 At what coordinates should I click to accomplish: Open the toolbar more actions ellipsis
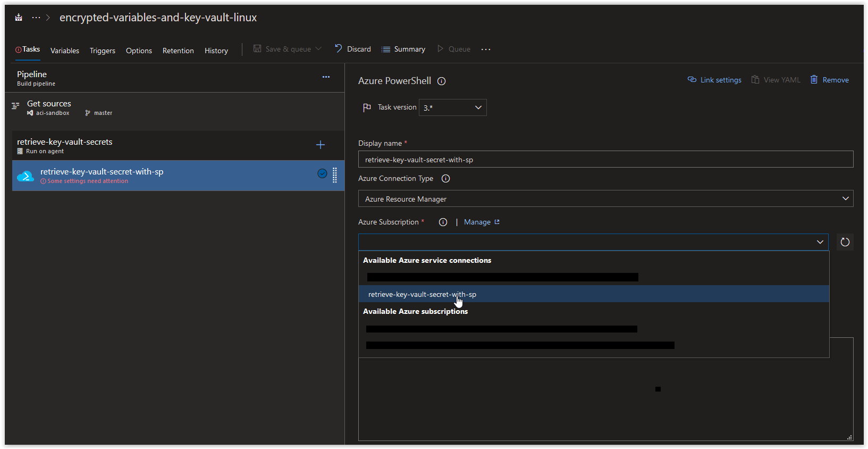point(486,49)
